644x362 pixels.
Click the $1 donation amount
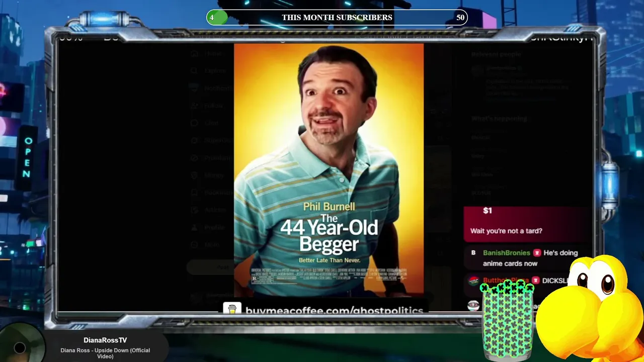487,211
